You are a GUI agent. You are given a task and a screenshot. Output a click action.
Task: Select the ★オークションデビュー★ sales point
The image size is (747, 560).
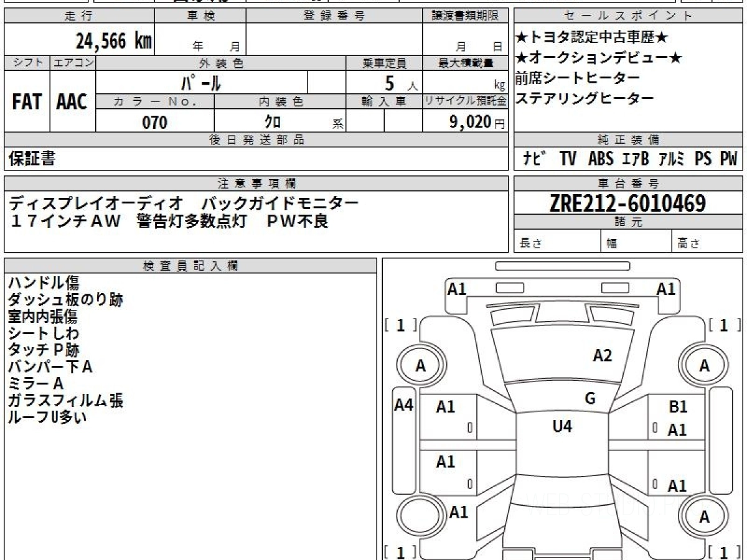pyautogui.click(x=599, y=58)
